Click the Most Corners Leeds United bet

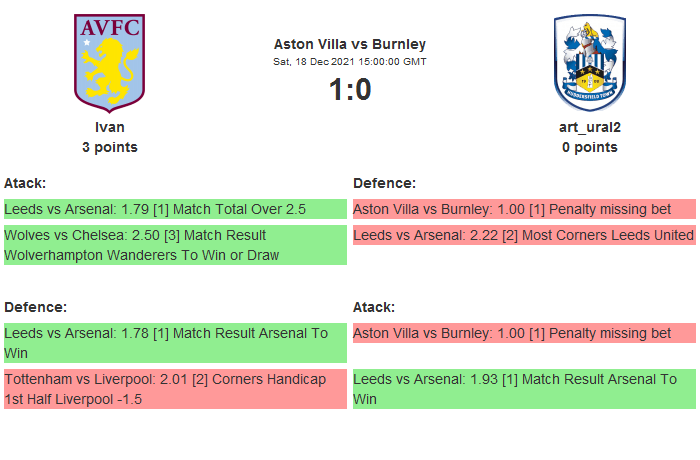pyautogui.click(x=524, y=235)
